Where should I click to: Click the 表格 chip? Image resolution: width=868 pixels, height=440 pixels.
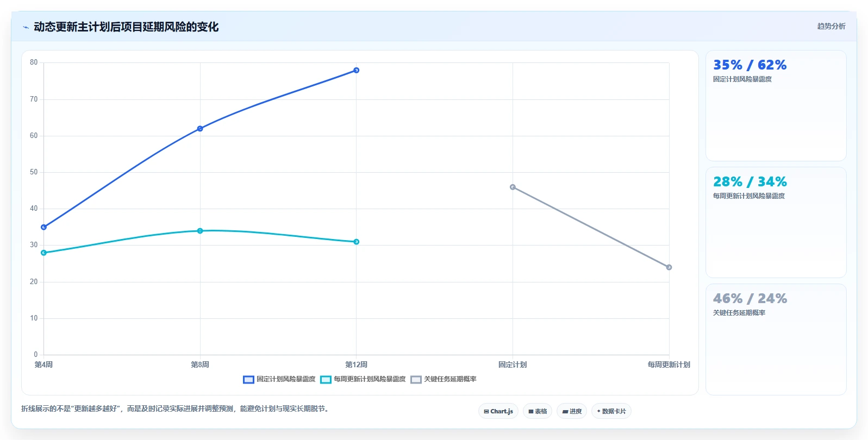[x=538, y=411]
